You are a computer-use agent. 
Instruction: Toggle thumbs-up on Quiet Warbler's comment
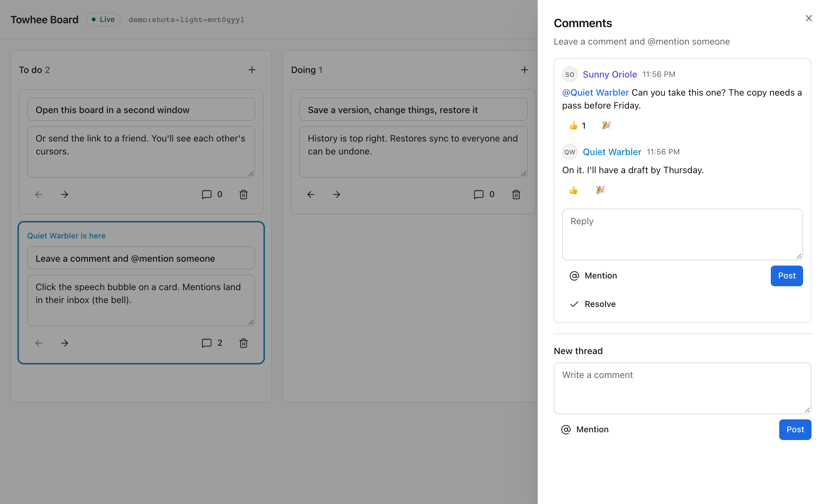point(573,190)
